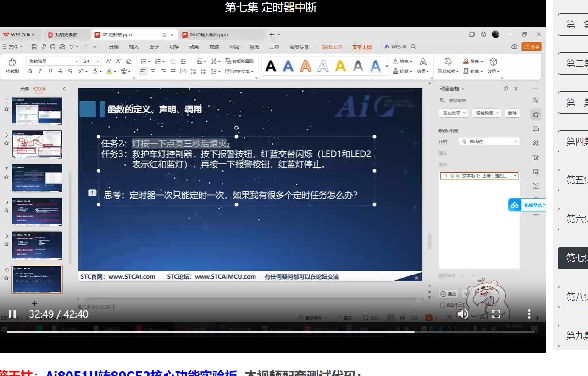Click the Format Painter tool
Image resolution: width=588 pixels, height=376 pixels.
tap(12, 66)
